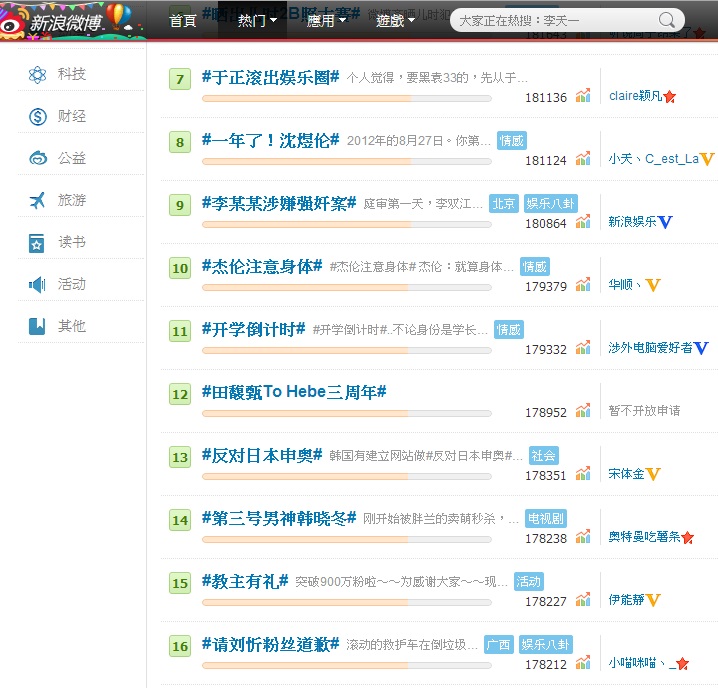The height and width of the screenshot is (688, 718).
Task: Click the orange V badge next to 伊能静
Action: click(653, 600)
